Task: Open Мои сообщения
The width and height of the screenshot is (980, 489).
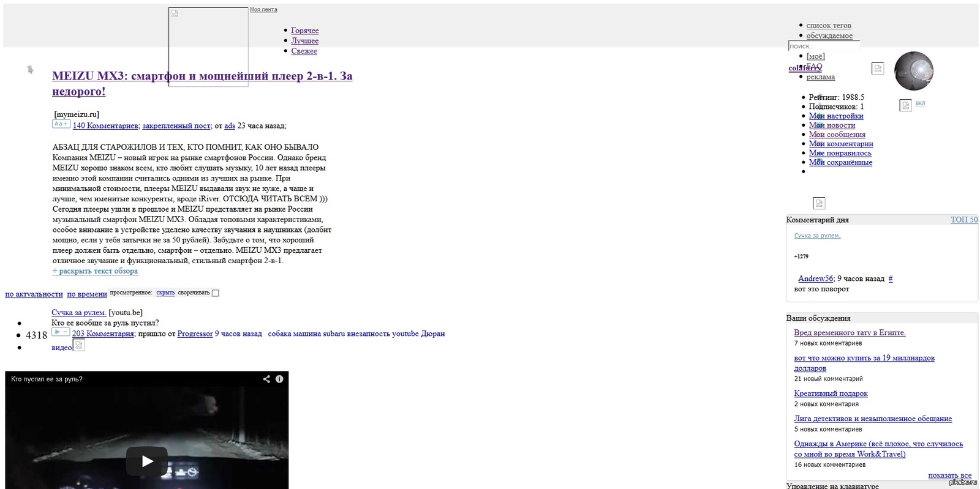Action: tap(837, 134)
